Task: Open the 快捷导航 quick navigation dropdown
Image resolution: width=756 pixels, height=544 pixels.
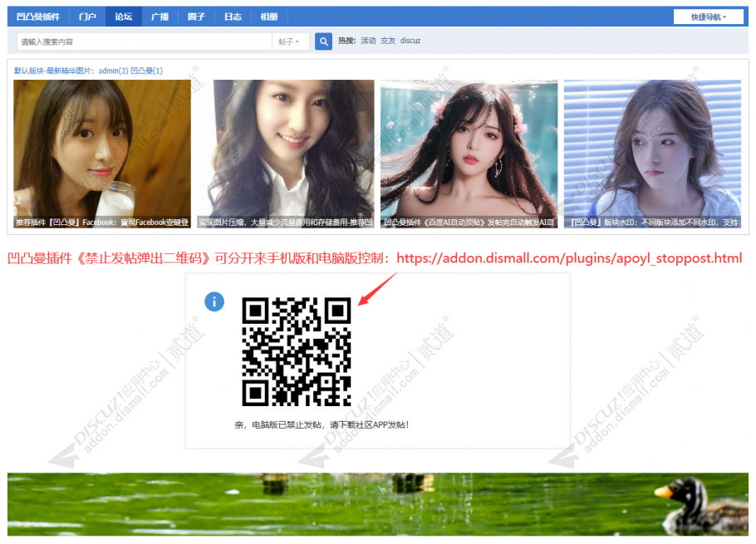Action: point(708,17)
